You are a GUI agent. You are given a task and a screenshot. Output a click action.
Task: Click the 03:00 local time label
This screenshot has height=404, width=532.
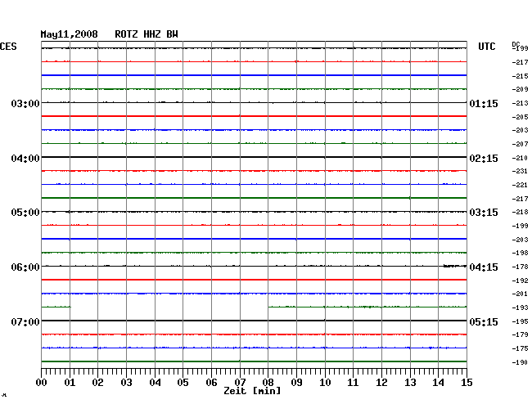coord(25,103)
